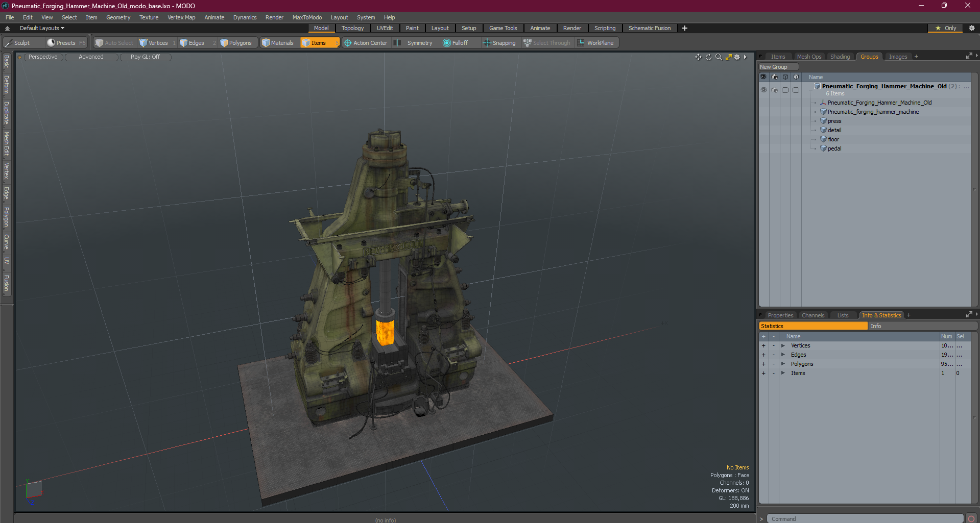Image resolution: width=980 pixels, height=523 pixels.
Task: Switch to the UVEdit layout tab
Action: pyautogui.click(x=385, y=28)
